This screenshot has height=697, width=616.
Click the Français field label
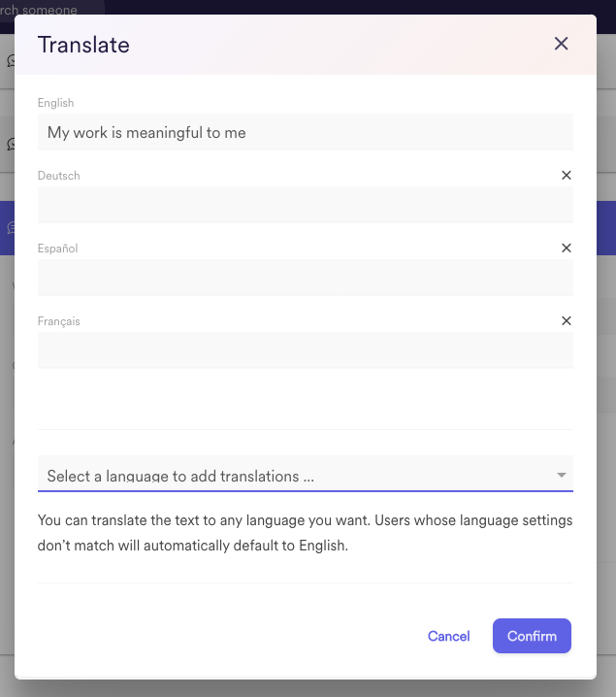(x=58, y=321)
